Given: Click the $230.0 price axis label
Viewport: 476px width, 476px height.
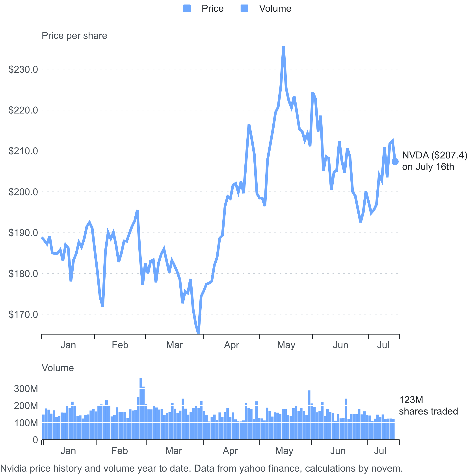Looking at the screenshot, I should (23, 69).
